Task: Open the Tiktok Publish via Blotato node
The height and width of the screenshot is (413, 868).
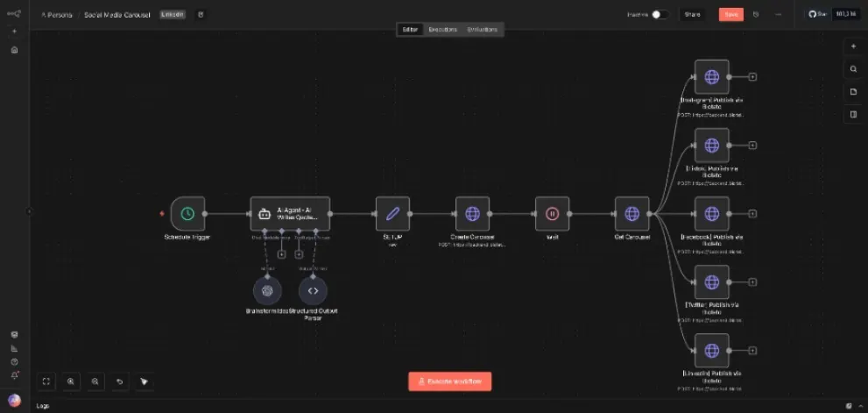Action: [711, 146]
